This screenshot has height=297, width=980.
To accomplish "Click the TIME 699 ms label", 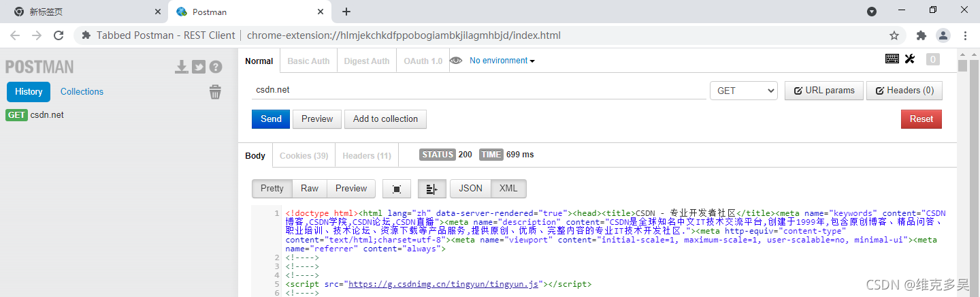I will click(x=506, y=155).
